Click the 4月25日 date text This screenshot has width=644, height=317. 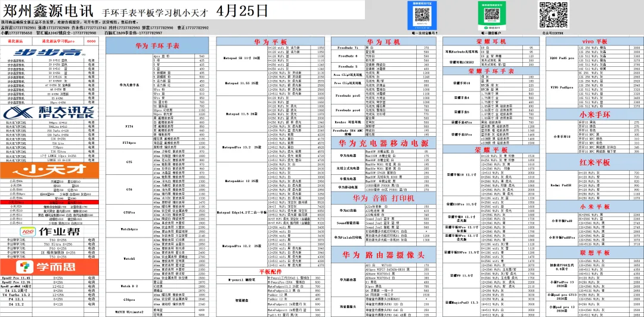pyautogui.click(x=241, y=9)
